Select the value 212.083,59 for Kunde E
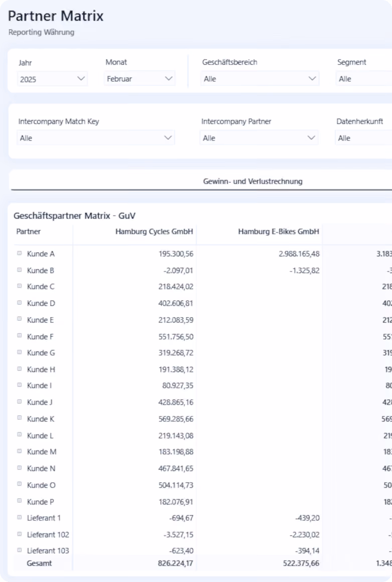Image resolution: width=392 pixels, height=582 pixels. (x=176, y=320)
